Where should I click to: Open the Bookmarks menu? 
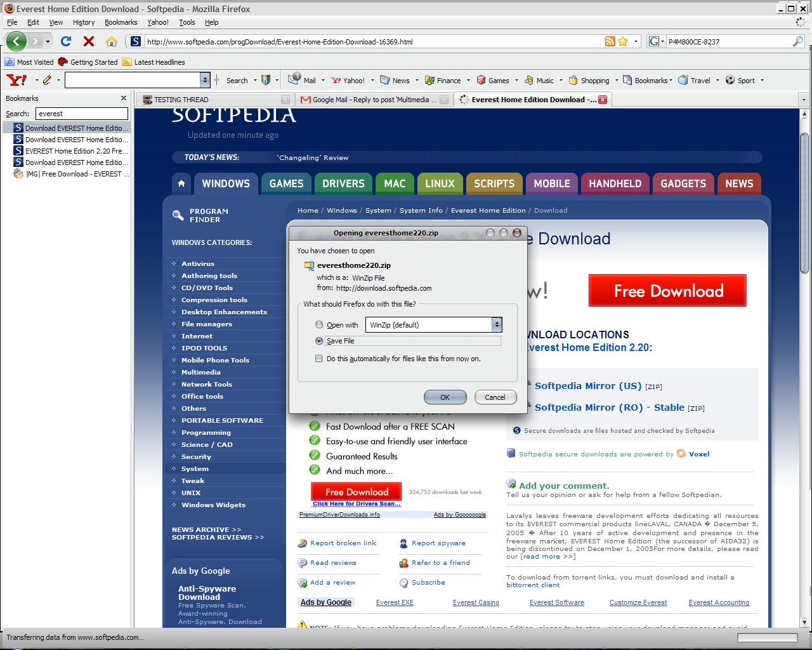point(121,22)
